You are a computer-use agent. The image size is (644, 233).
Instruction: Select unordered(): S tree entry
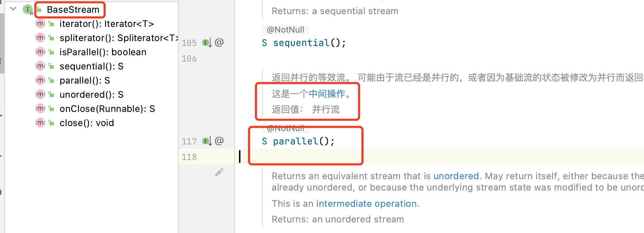click(x=91, y=95)
